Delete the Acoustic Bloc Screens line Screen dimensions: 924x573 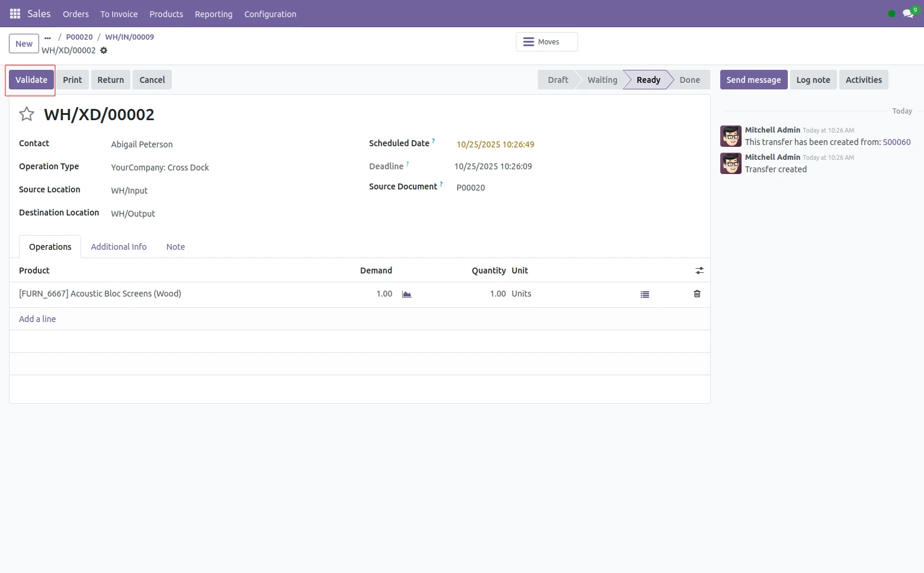pyautogui.click(x=697, y=294)
